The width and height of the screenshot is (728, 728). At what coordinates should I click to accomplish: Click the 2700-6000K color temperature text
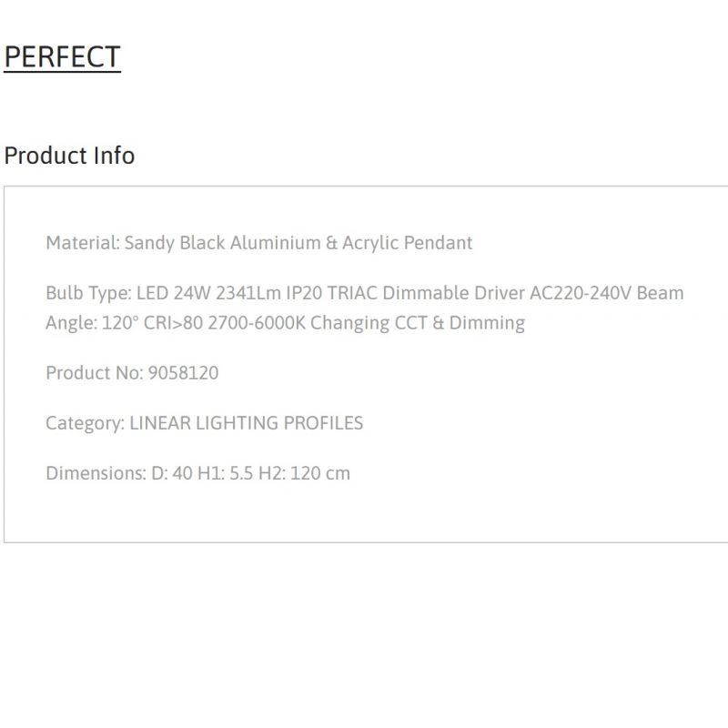coord(257,323)
